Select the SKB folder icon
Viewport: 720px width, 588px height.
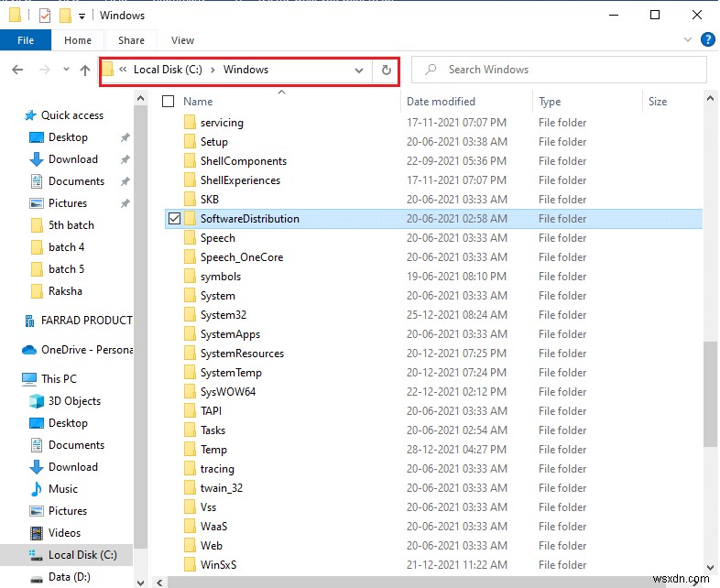pyautogui.click(x=190, y=200)
